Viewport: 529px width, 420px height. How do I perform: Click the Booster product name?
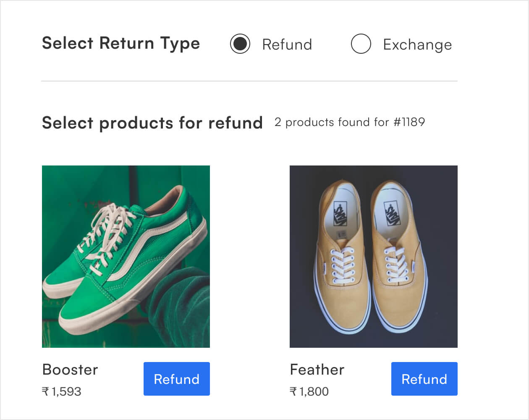[x=70, y=370]
